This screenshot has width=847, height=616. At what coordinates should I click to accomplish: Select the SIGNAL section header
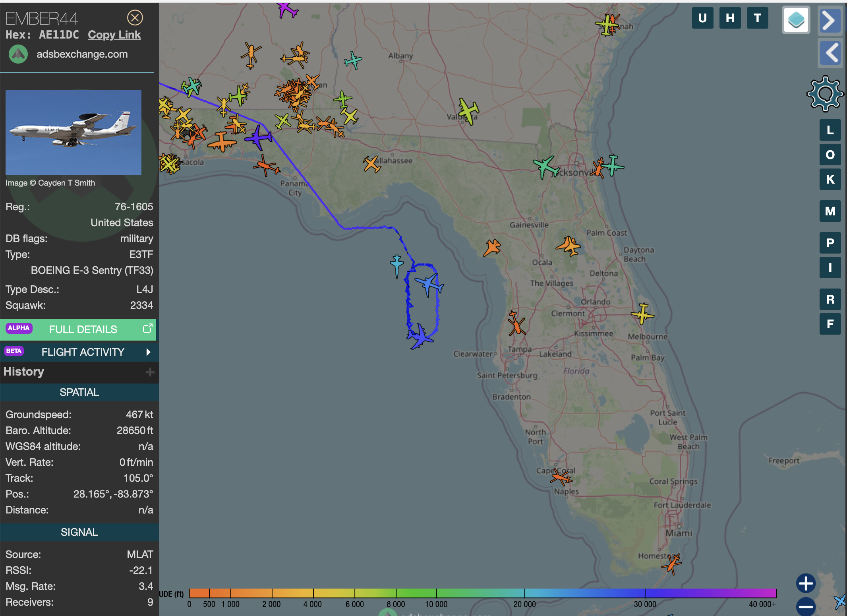tap(79, 532)
